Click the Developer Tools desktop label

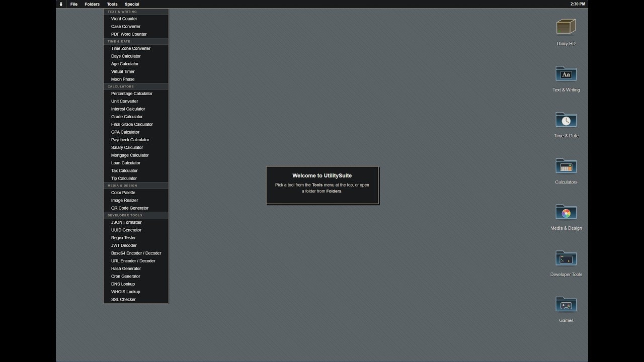click(566, 275)
